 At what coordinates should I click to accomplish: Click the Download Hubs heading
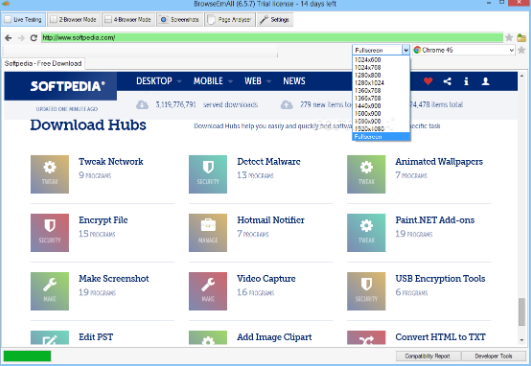[88, 125]
